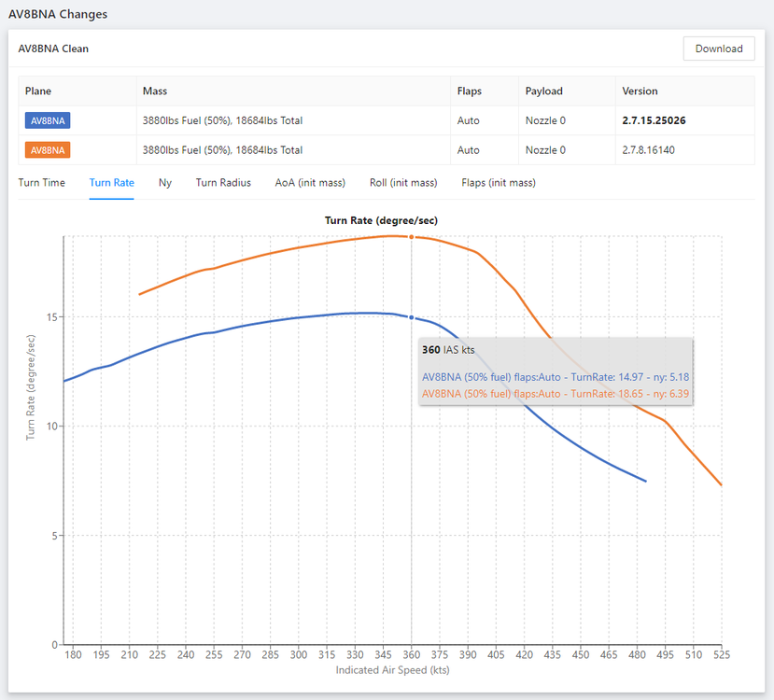Click the orange AV8BNA plane tag
The image size is (774, 700).
pos(48,150)
